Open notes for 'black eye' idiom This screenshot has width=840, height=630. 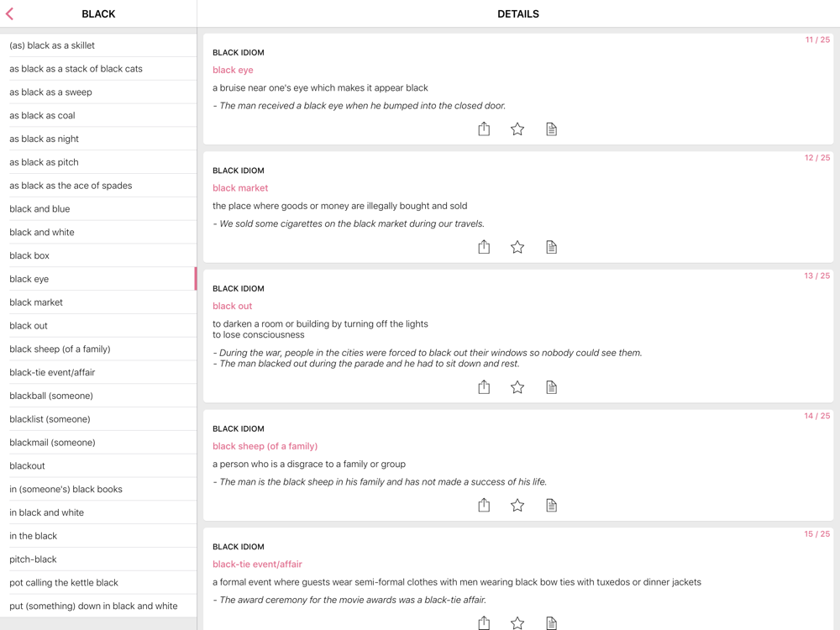pyautogui.click(x=551, y=129)
